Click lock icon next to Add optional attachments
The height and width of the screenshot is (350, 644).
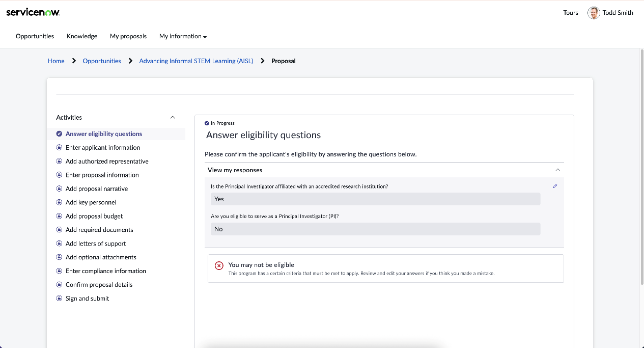pyautogui.click(x=60, y=258)
